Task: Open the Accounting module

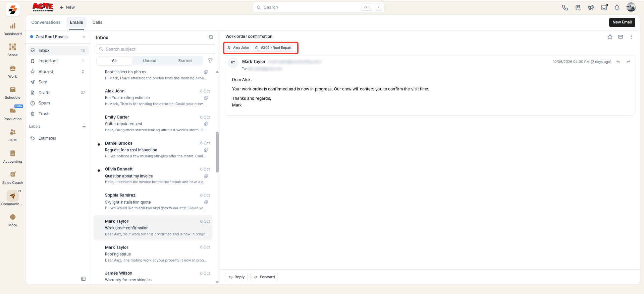Action: 12,156
